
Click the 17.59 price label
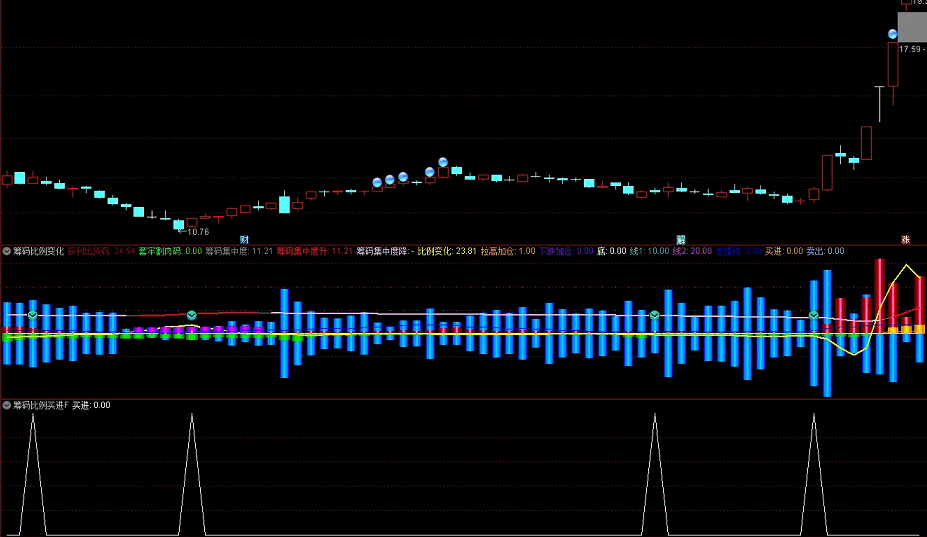coord(911,49)
